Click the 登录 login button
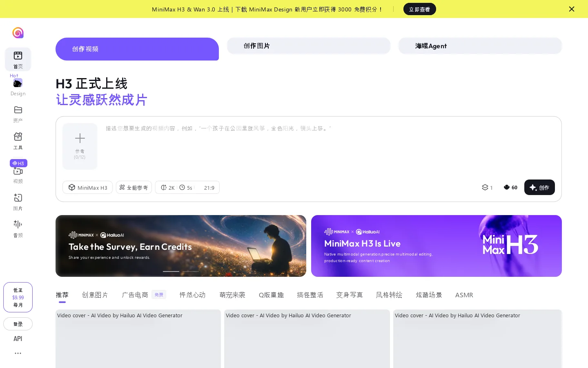The width and height of the screenshot is (588, 368). 18,324
